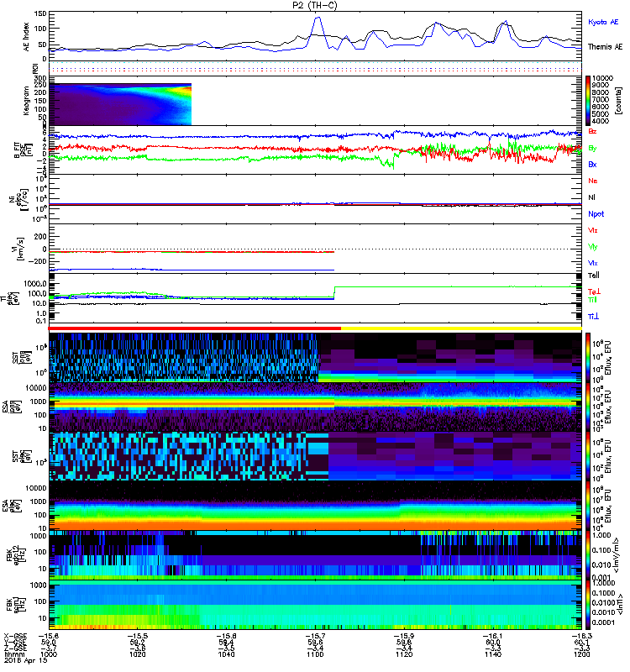Click the red segment of the status bar
The width and height of the screenshot is (630, 672).
click(x=195, y=328)
